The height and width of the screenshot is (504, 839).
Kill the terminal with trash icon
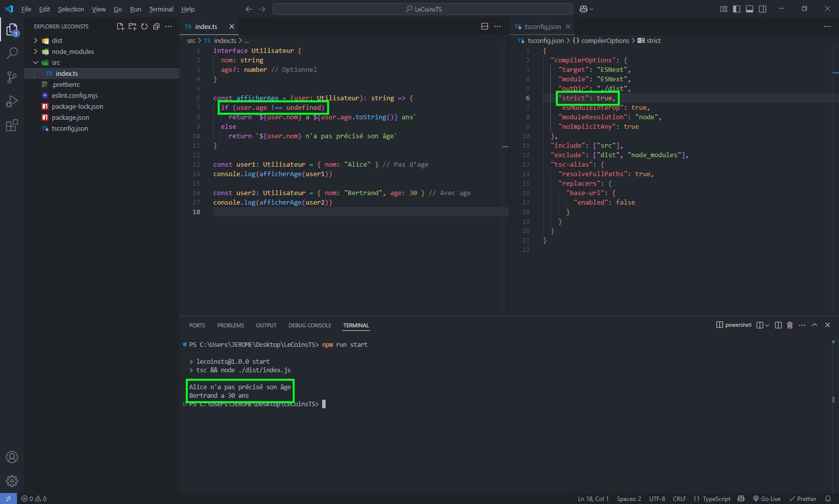[790, 325]
